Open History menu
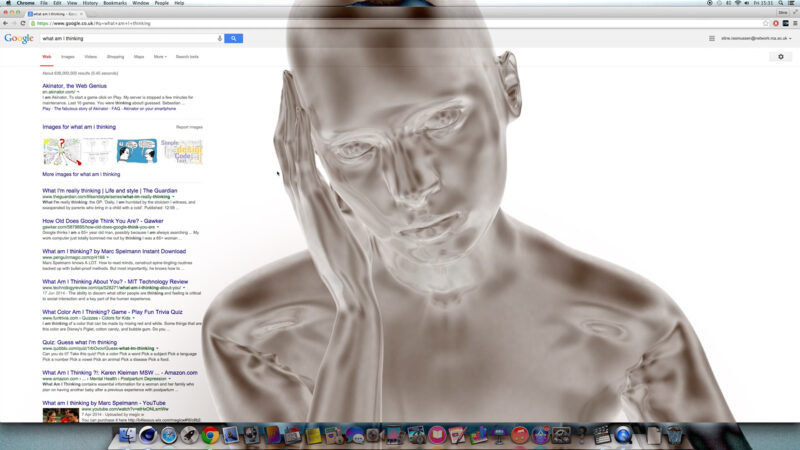Viewport: 800px width, 450px height. [90, 3]
